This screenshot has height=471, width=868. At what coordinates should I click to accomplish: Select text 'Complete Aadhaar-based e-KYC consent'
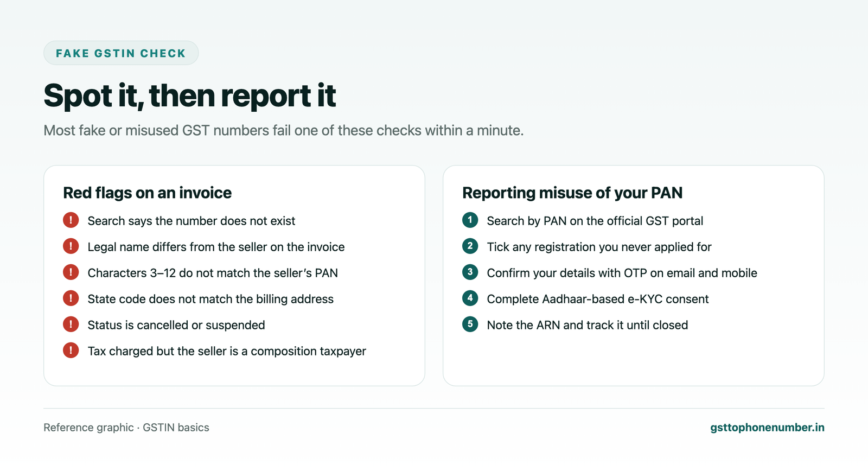point(598,299)
